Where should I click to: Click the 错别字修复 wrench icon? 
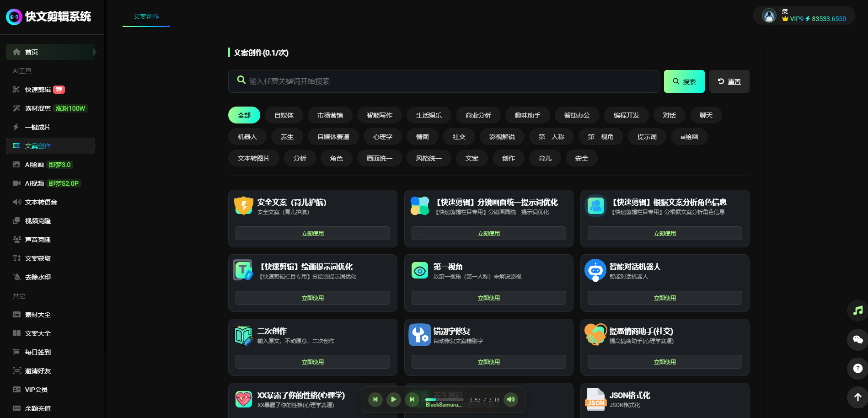pyautogui.click(x=419, y=335)
